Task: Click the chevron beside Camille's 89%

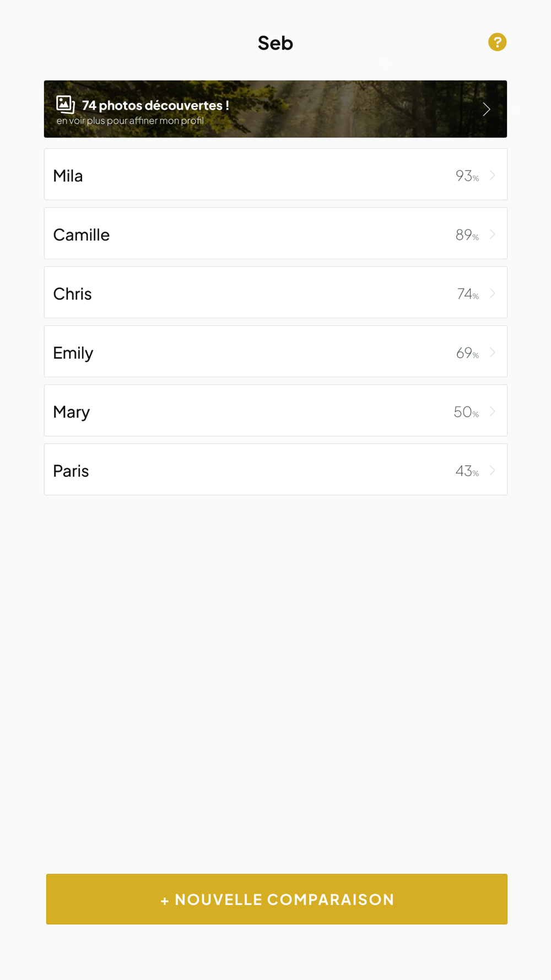Action: 493,234
